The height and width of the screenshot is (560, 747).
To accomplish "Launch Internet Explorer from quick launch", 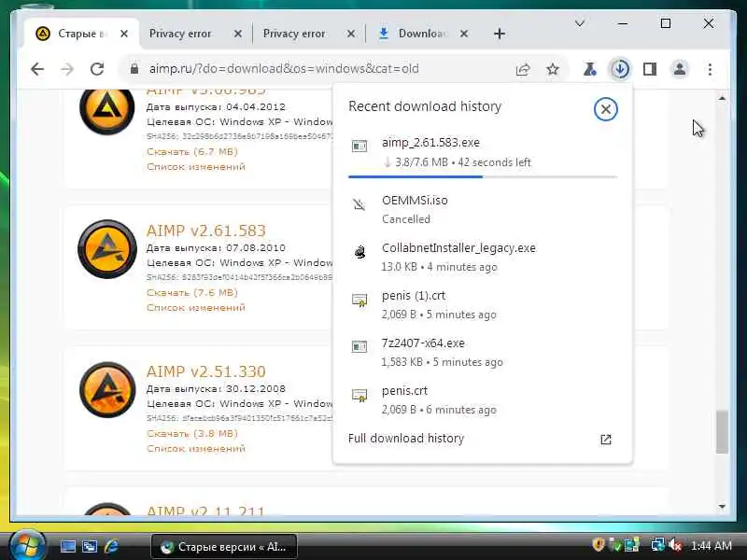I will pyautogui.click(x=111, y=546).
